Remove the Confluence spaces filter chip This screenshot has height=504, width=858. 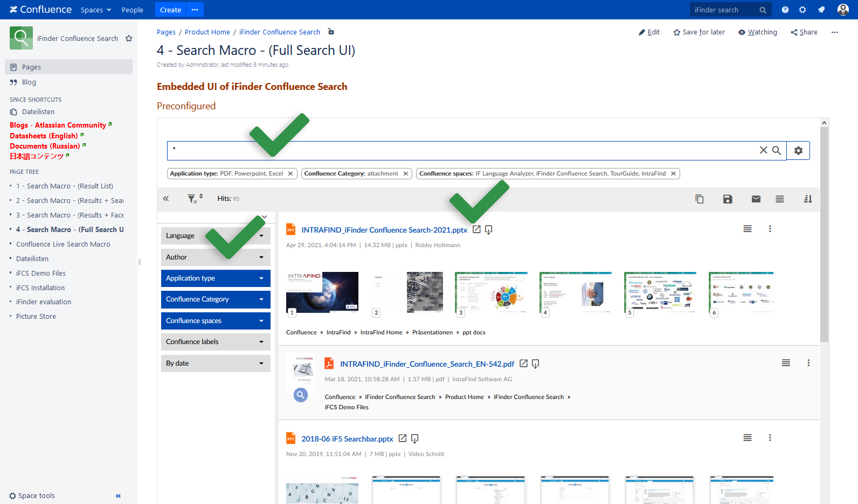[673, 173]
